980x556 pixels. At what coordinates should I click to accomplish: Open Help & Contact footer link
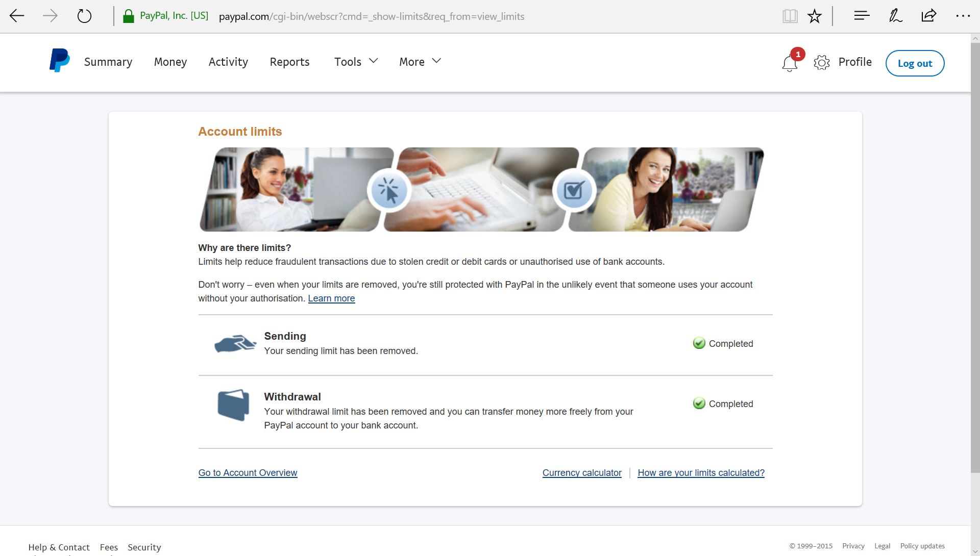(59, 547)
